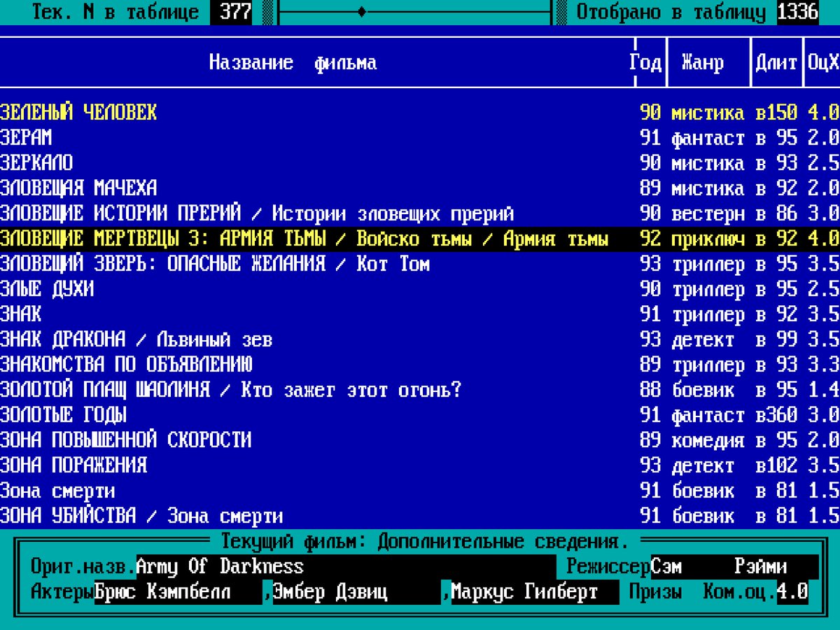Click genre 'комедия' in ЗОНА ПОВЫШЕННОЙ СКОРОСТИ row
This screenshot has height=630, width=840.
coord(708,440)
